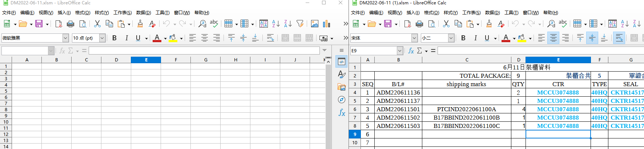644x149 pixels.
Task: Open sidebar Properties panel
Action: (x=342, y=62)
